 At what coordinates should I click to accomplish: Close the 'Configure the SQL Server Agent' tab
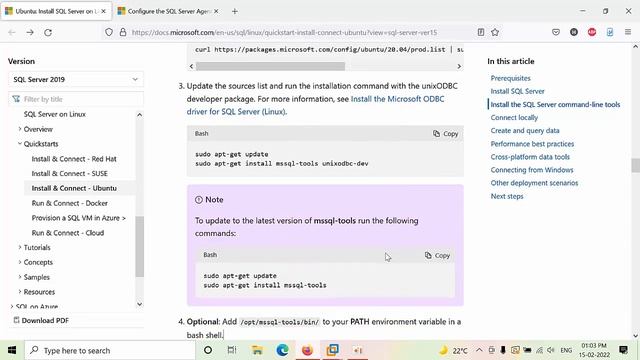[x=216, y=11]
